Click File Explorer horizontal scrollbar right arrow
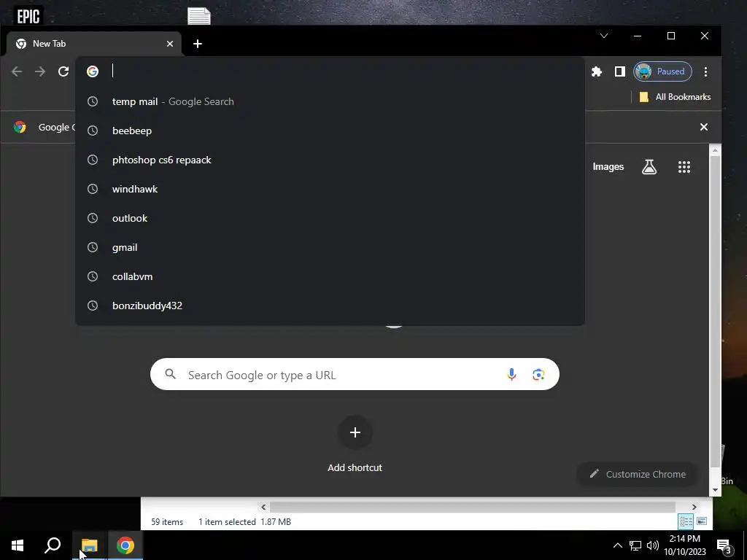 tap(694, 507)
